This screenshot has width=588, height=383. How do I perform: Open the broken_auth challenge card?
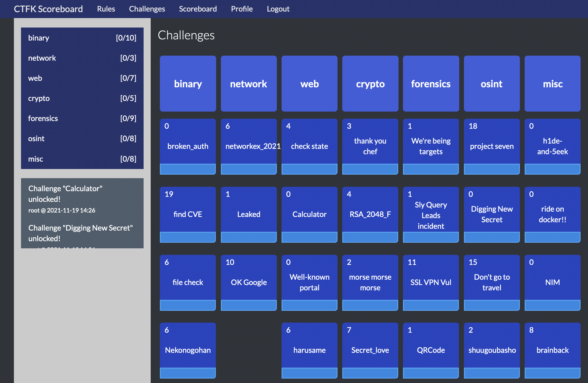pyautogui.click(x=188, y=146)
